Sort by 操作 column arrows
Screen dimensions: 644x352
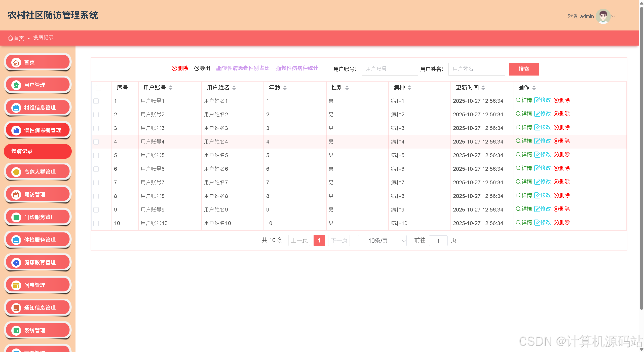[x=534, y=88]
